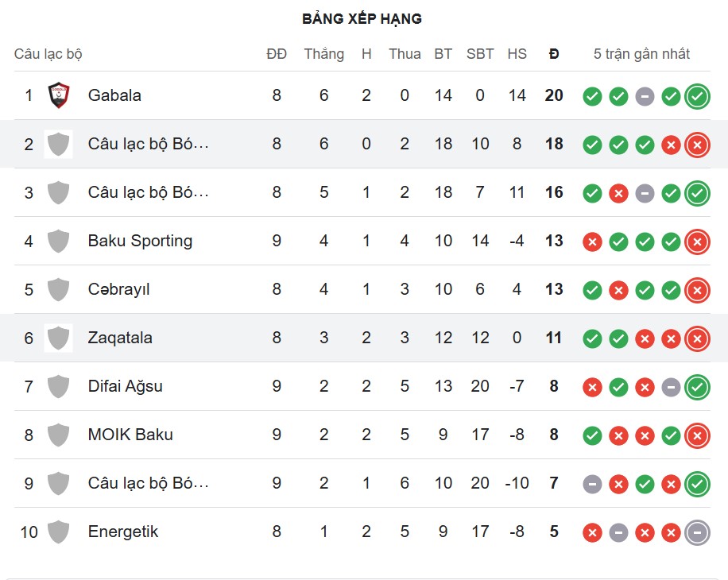The width and height of the screenshot is (728, 580).
Task: Click Zaqatala's latest match loss icon
Action: click(x=697, y=338)
